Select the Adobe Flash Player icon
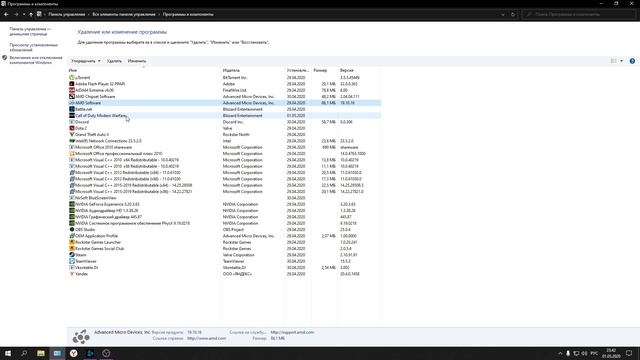This screenshot has width=640, height=360. pos(72,84)
